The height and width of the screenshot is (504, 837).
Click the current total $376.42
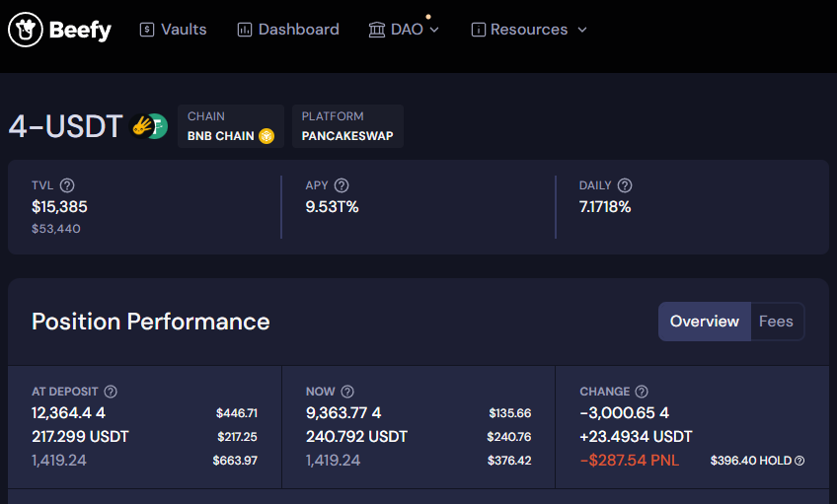click(x=509, y=461)
